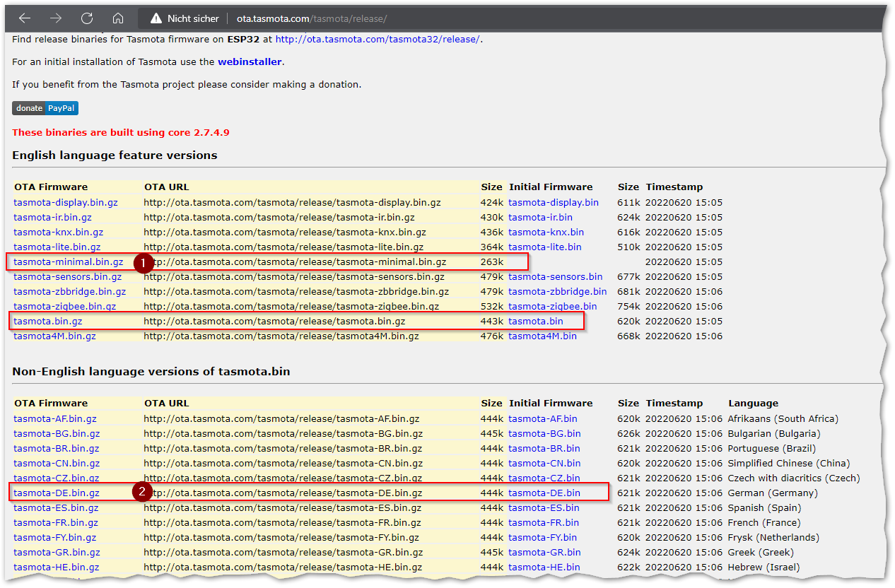Viewport: 895px width, 588px height.
Task: Open initial firmware link tasmota-BR.bin
Action: tap(544, 449)
